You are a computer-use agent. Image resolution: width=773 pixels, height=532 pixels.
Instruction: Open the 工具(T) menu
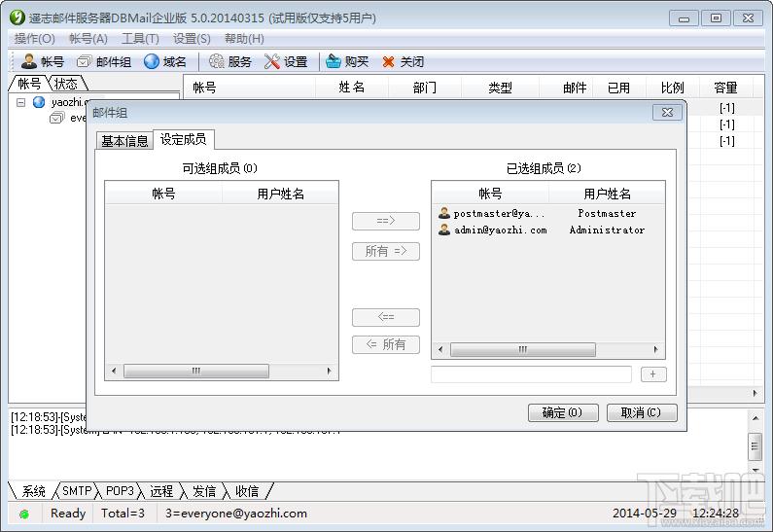[140, 39]
